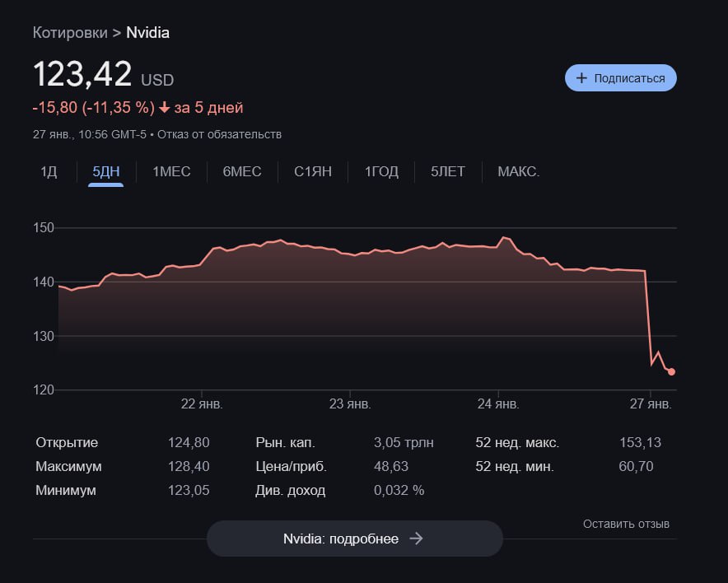
Task: Click the chart's current price endpoint dot
Action: (671, 372)
